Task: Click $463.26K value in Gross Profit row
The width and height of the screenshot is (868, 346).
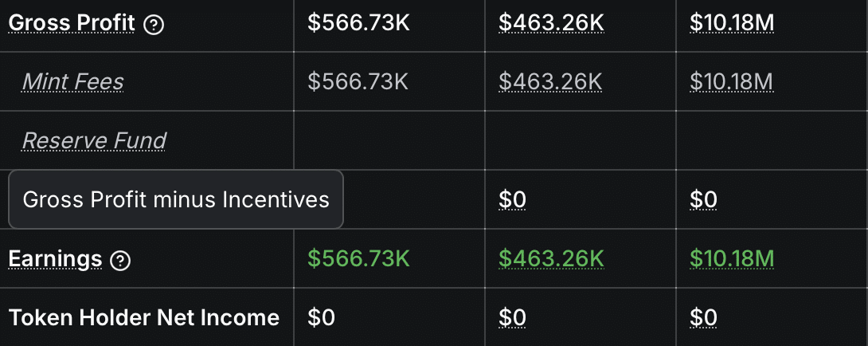Action: coord(551,23)
